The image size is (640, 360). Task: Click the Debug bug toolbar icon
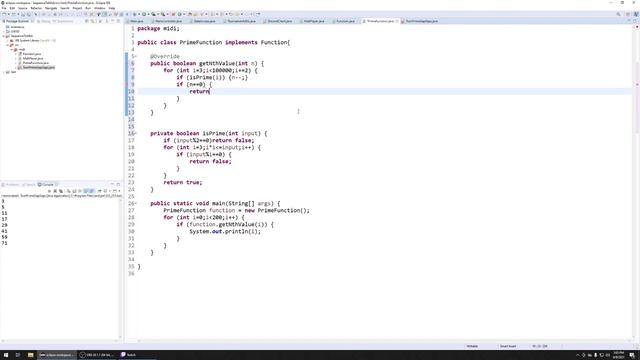(134, 14)
